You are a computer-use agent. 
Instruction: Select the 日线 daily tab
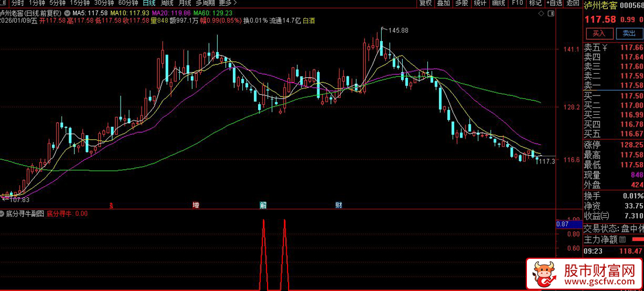(149, 3)
